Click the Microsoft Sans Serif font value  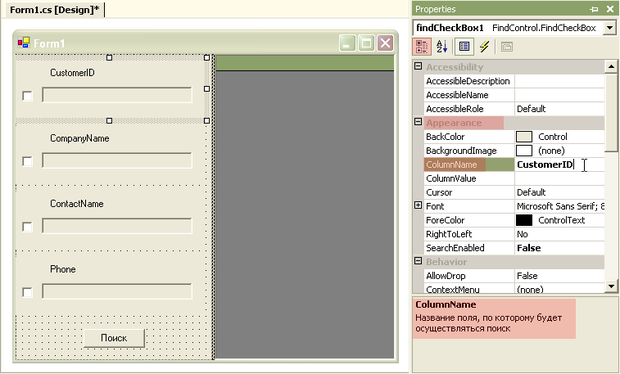click(560, 206)
